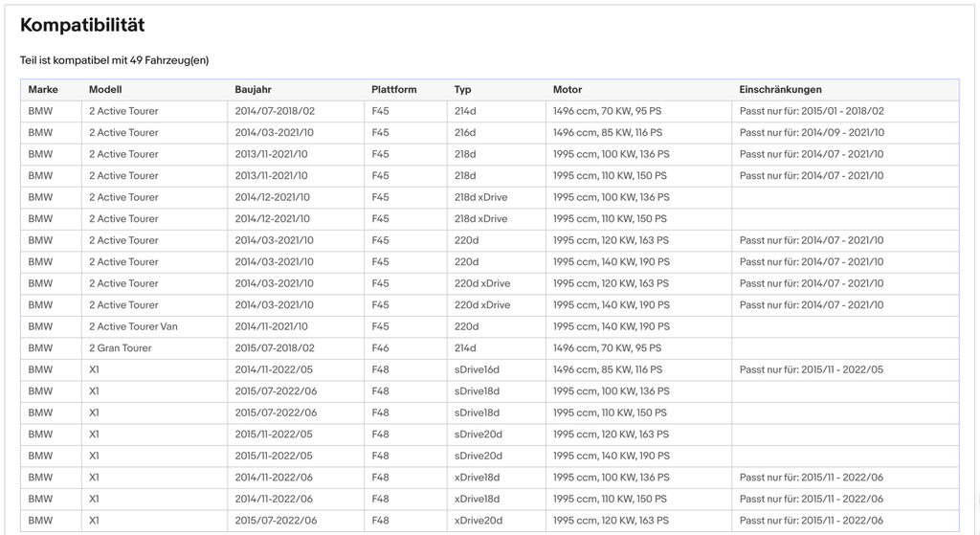Click the Plattform column header

[393, 89]
